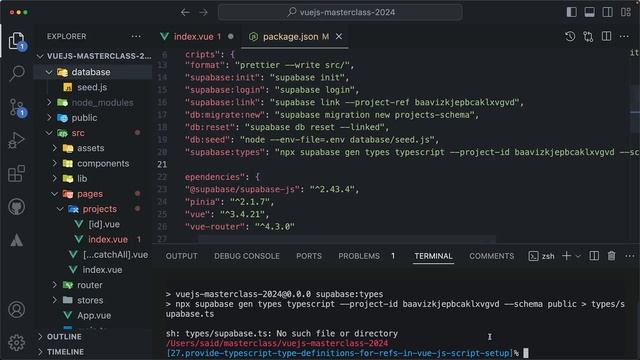Open the Search view in activity bar
The image size is (640, 360).
click(x=17, y=73)
